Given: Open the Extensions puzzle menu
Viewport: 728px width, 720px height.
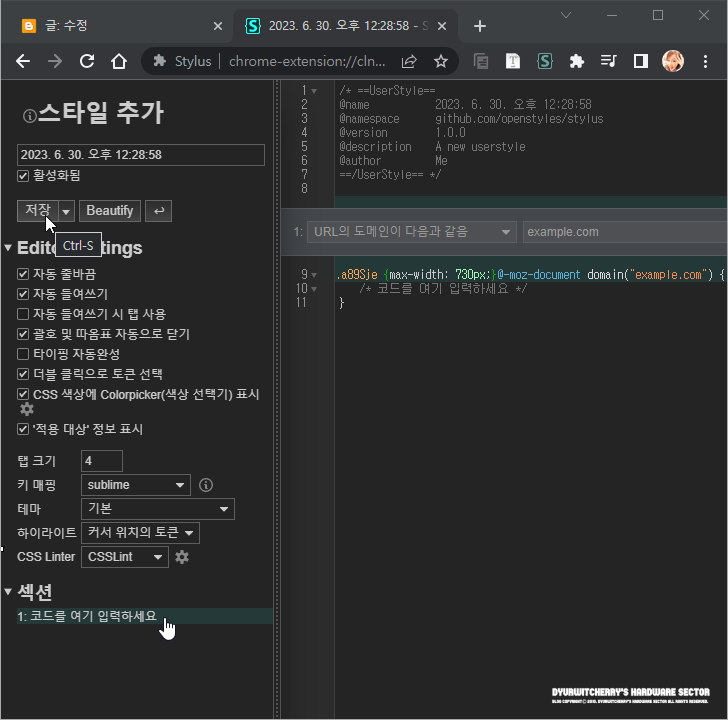Looking at the screenshot, I should pyautogui.click(x=577, y=61).
